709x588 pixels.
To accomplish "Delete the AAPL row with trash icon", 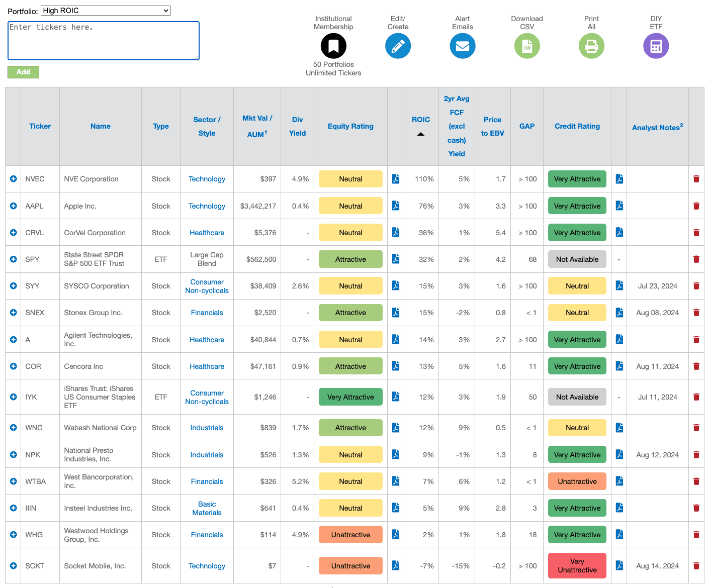I will [x=696, y=206].
